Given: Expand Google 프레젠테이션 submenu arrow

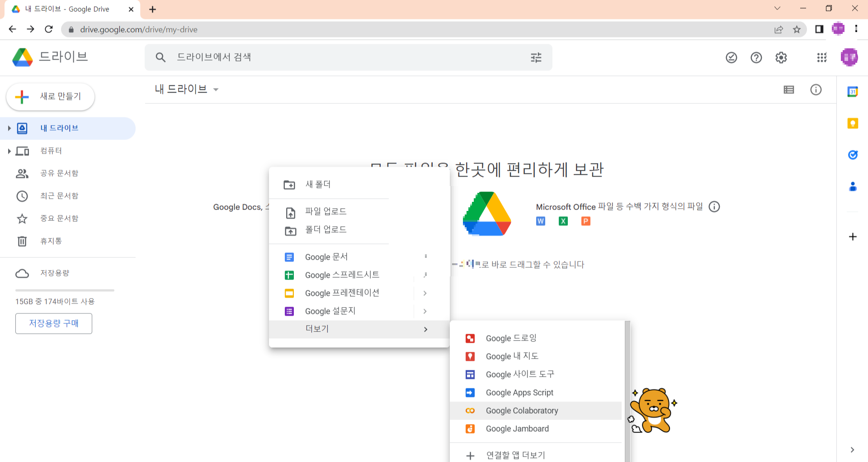Looking at the screenshot, I should point(425,293).
